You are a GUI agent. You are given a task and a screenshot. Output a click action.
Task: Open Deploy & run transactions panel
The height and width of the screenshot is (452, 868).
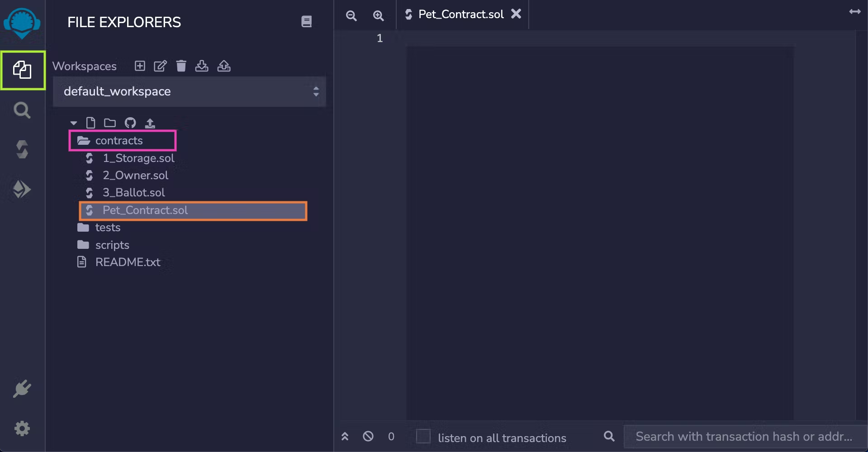[x=22, y=189]
